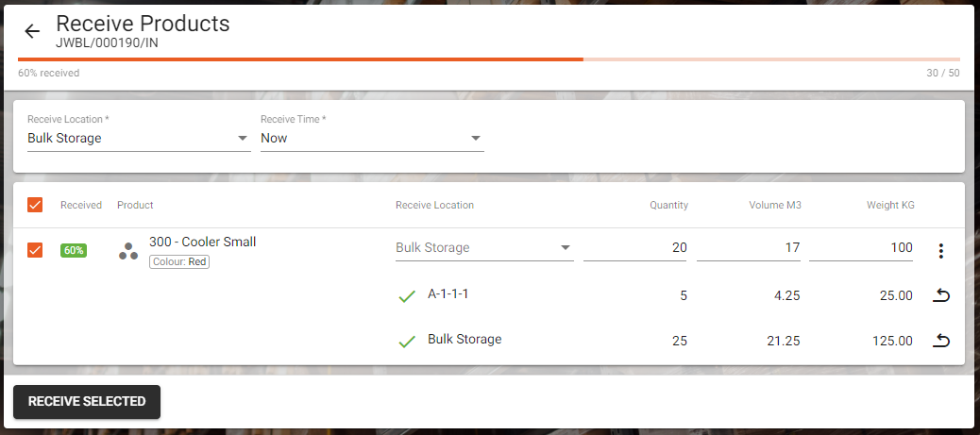Edit the Volume M3 field showing 17

(749, 248)
